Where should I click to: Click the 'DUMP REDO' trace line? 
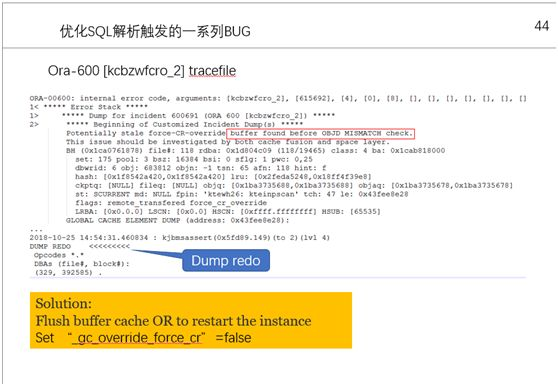(x=80, y=246)
